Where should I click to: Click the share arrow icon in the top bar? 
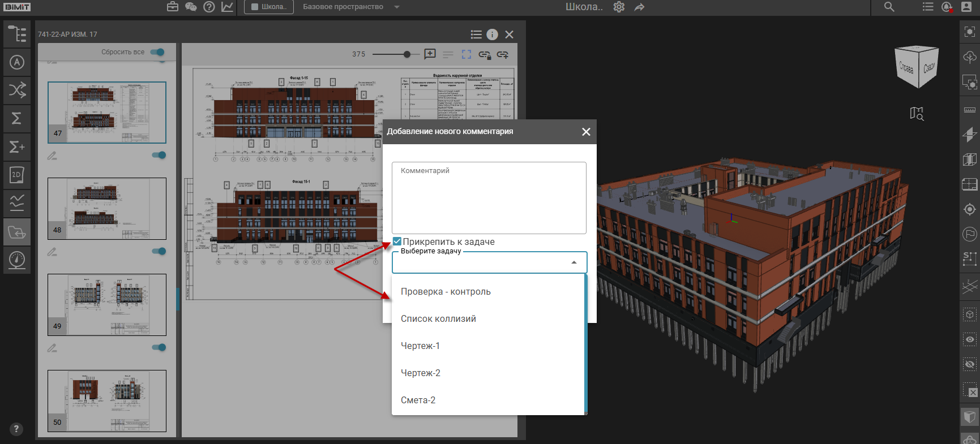[639, 7]
